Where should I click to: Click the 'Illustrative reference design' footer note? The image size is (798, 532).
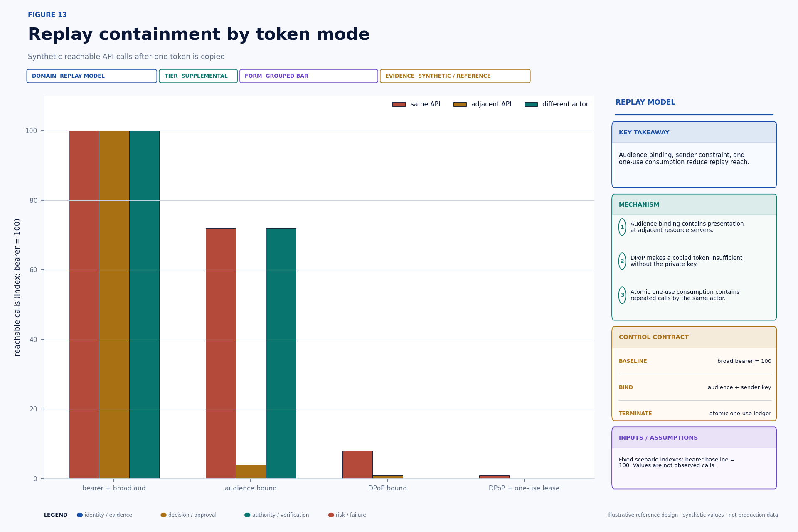pyautogui.click(x=693, y=515)
